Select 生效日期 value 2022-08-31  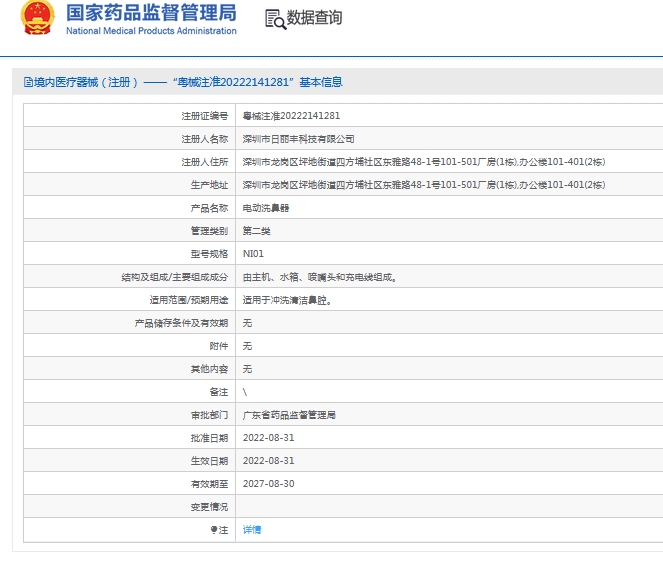click(268, 461)
